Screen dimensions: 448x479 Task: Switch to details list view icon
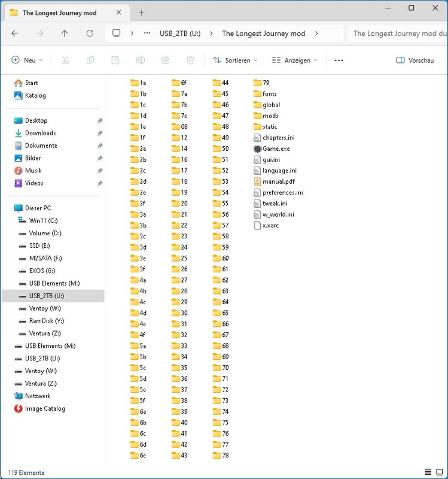click(428, 472)
